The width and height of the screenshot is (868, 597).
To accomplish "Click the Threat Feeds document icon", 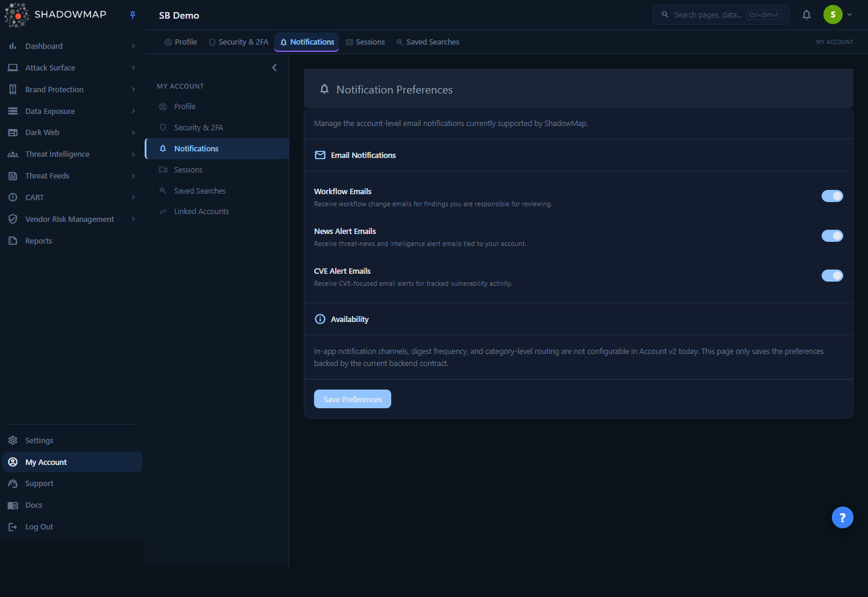I will (x=13, y=176).
